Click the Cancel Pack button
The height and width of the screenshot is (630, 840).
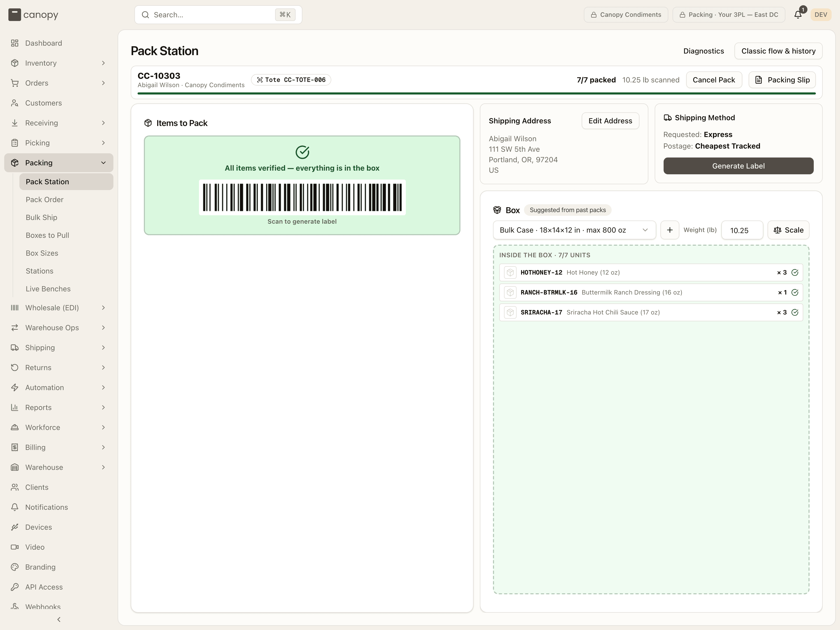tap(713, 80)
